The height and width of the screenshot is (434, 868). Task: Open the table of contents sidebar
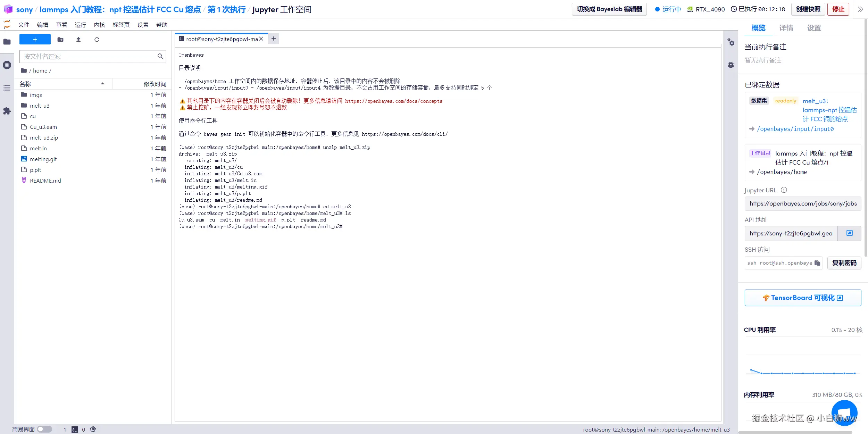tap(7, 88)
